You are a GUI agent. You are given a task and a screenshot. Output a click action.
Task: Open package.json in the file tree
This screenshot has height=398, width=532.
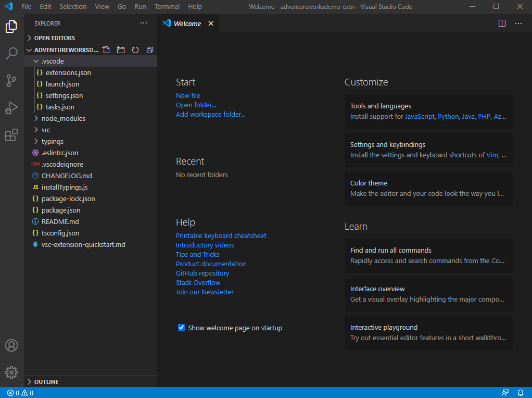pos(60,210)
